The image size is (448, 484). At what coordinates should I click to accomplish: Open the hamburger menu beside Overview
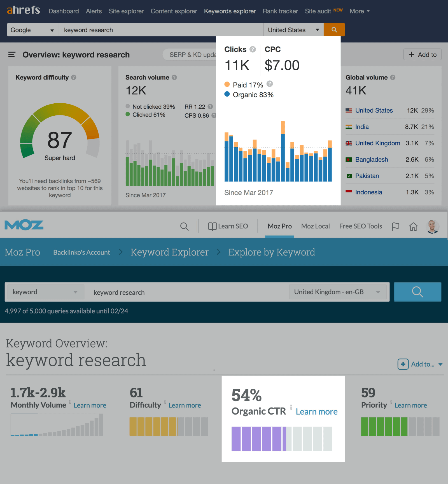click(11, 55)
